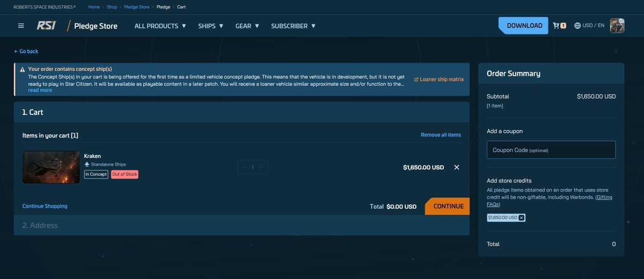Viewport: 644px width, 279px height.
Task: Click Continue Shopping link
Action: tap(45, 206)
